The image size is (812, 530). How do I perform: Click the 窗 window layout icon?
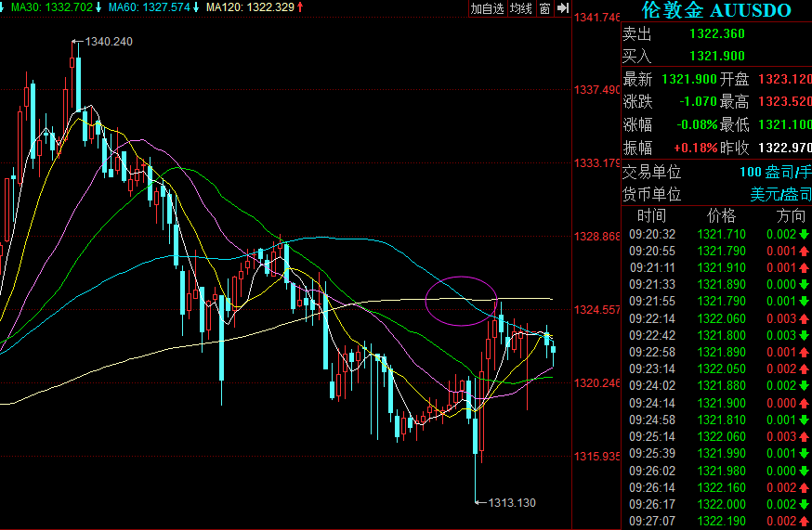(x=545, y=8)
